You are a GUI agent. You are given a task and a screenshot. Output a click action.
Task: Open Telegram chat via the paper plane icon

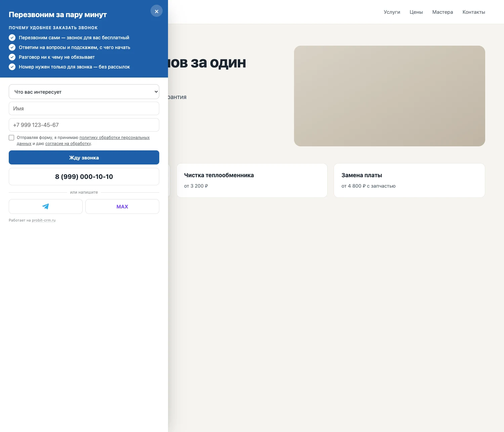(x=46, y=206)
